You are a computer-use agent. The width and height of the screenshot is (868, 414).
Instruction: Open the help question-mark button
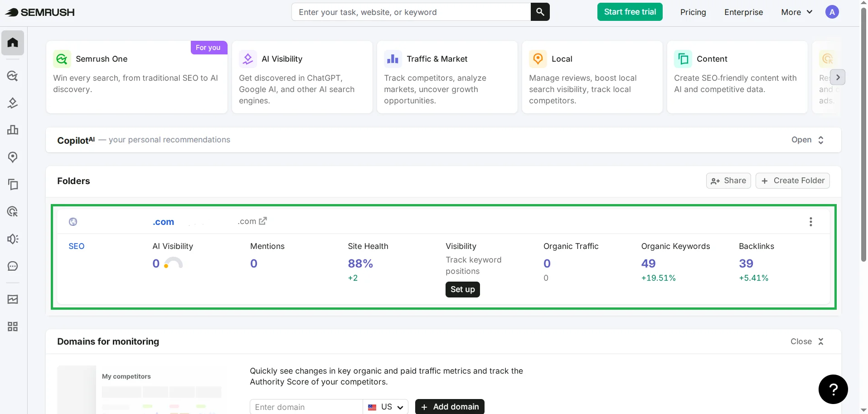[833, 389]
